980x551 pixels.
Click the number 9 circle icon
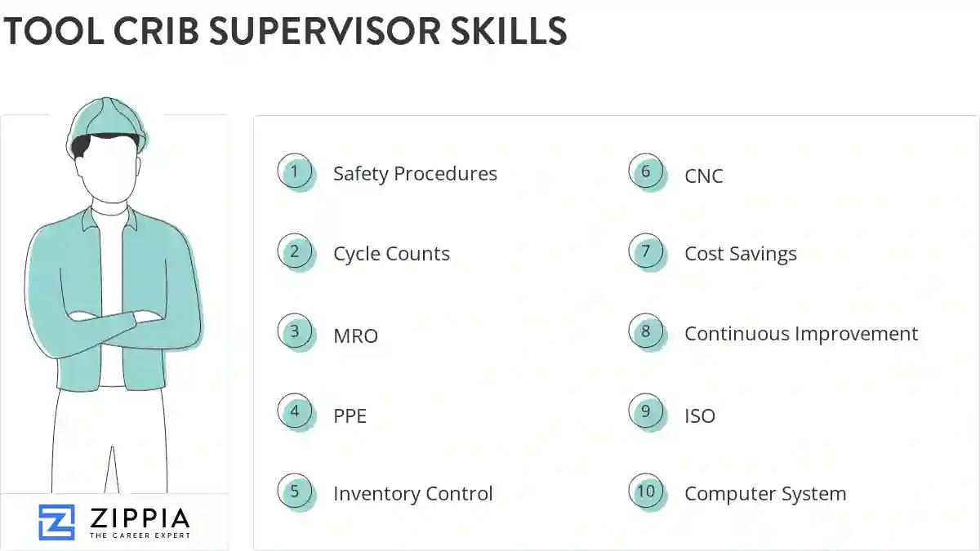click(646, 412)
